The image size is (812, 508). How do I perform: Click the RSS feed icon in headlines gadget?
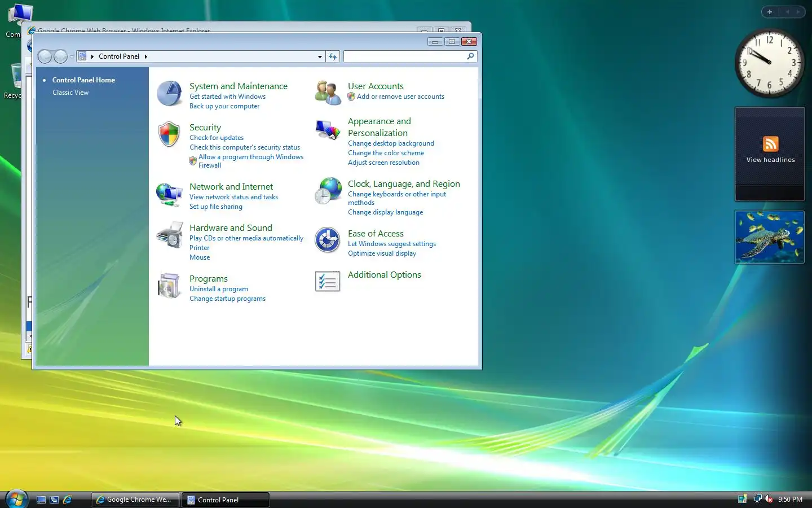pos(771,144)
